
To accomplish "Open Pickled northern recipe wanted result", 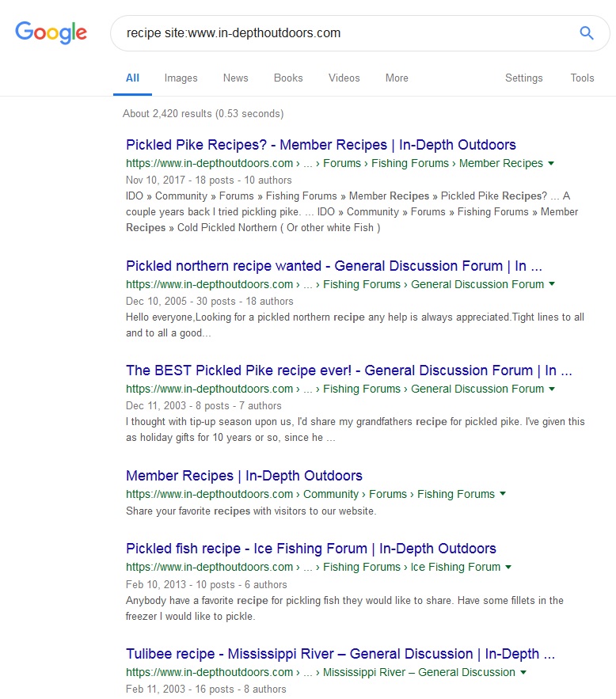I will point(334,266).
